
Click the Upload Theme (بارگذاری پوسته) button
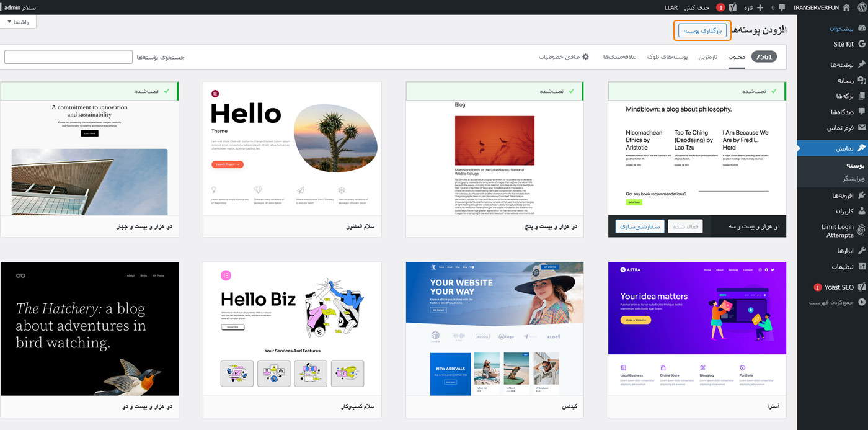tap(702, 30)
